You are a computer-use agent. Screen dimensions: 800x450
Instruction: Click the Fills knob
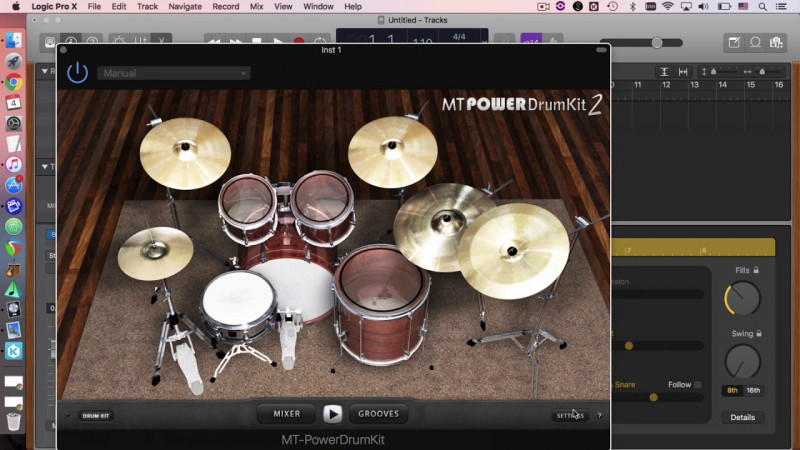point(742,298)
